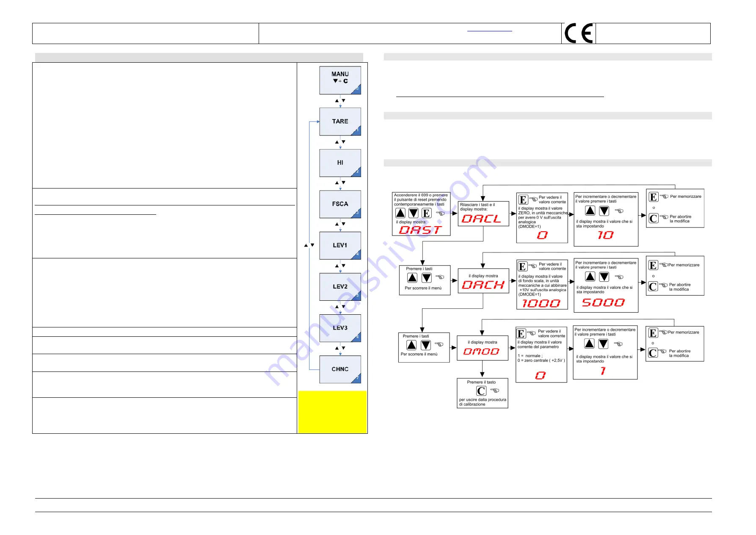The image size is (756, 535).
Task: Click the E key beside the ZERO value description
Action: (523, 200)
